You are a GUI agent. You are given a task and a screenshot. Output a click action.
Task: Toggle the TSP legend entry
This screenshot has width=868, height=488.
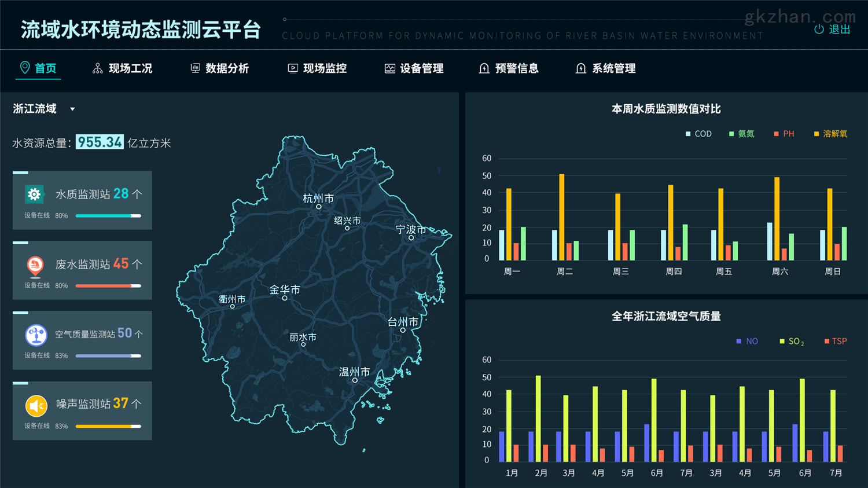[835, 341]
